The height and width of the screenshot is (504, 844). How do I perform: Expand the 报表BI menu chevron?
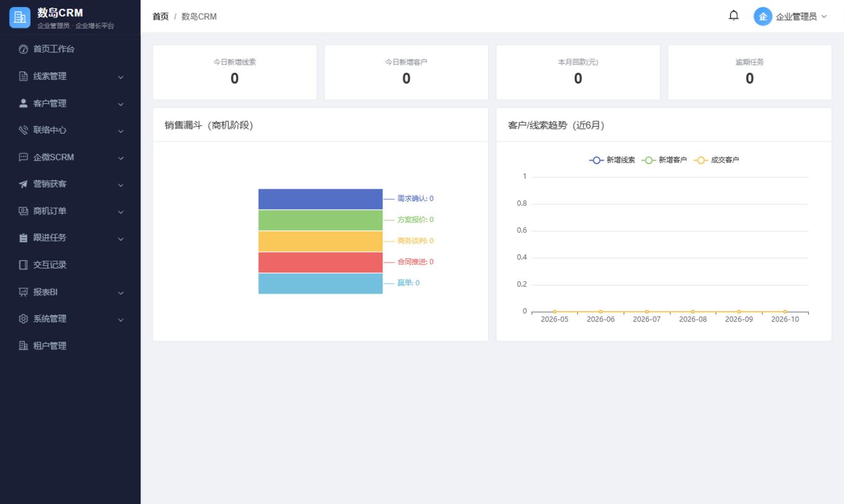120,292
